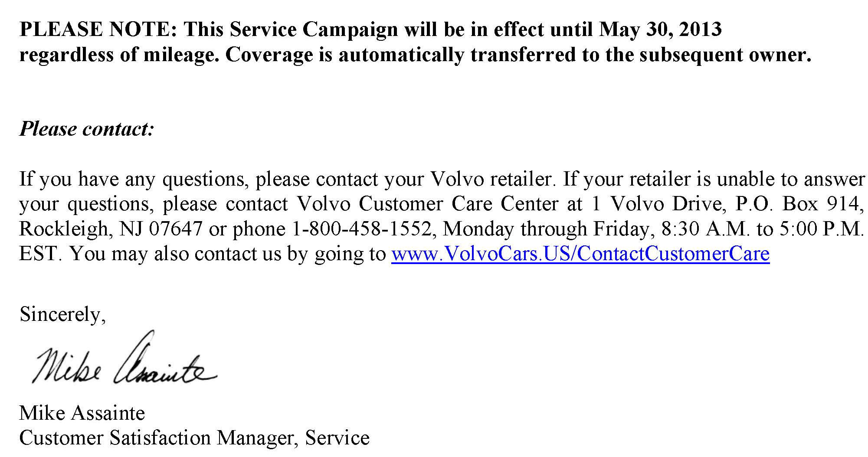Open the www.VolvoCars.US/ContactCustomerCare link
868x457 pixels.
[580, 253]
